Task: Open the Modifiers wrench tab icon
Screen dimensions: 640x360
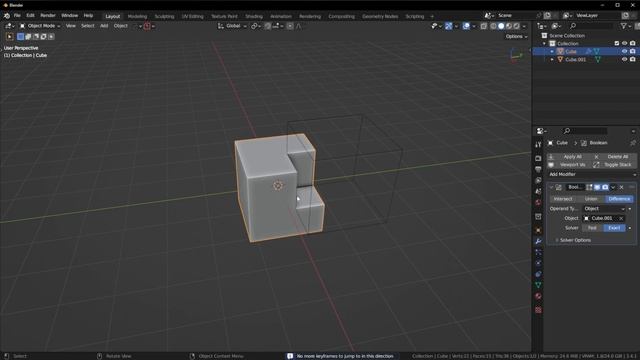Action: click(x=538, y=241)
